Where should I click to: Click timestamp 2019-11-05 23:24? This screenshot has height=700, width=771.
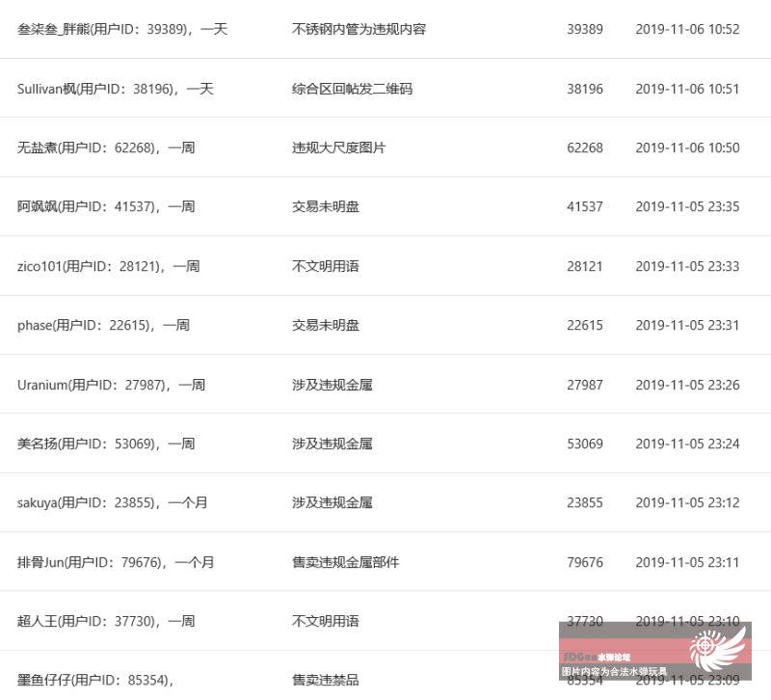[x=687, y=444]
